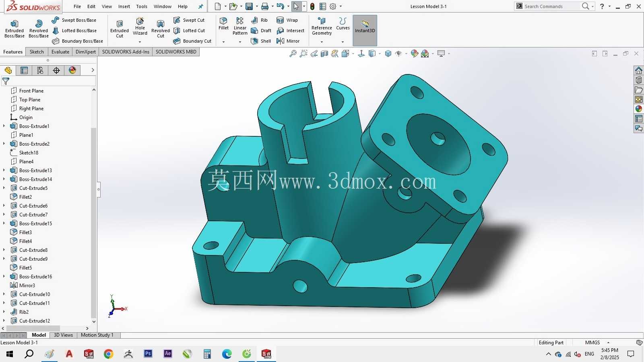Open Google Chrome from the taskbar
The image size is (644, 362).
109,354
